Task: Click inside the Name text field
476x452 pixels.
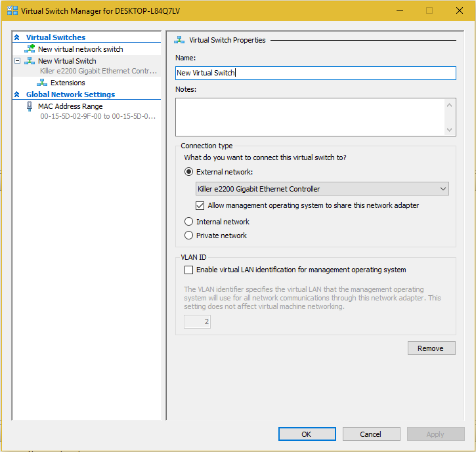Action: pyautogui.click(x=315, y=73)
